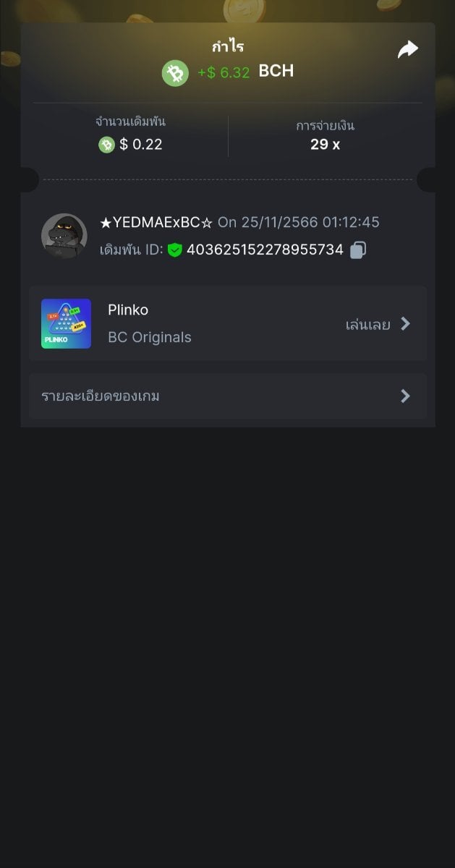Expand the รายละเอียดของเกม row
This screenshot has width=455, height=868.
coord(217,396)
